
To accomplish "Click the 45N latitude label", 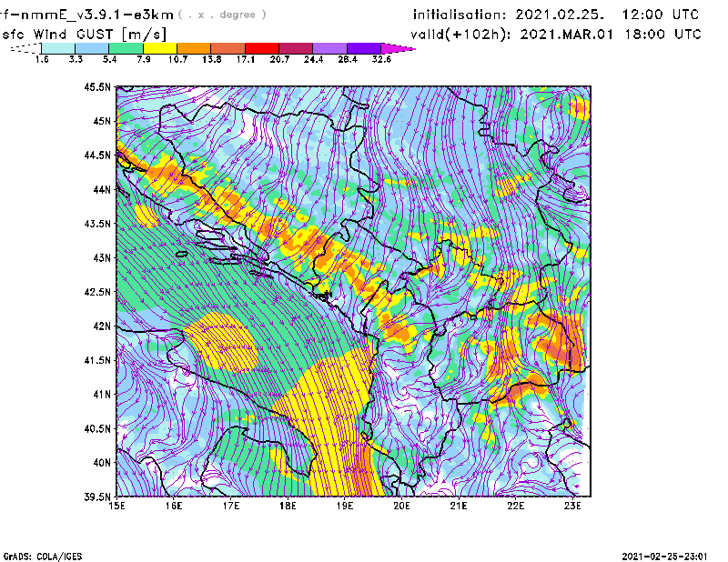I will point(102,121).
